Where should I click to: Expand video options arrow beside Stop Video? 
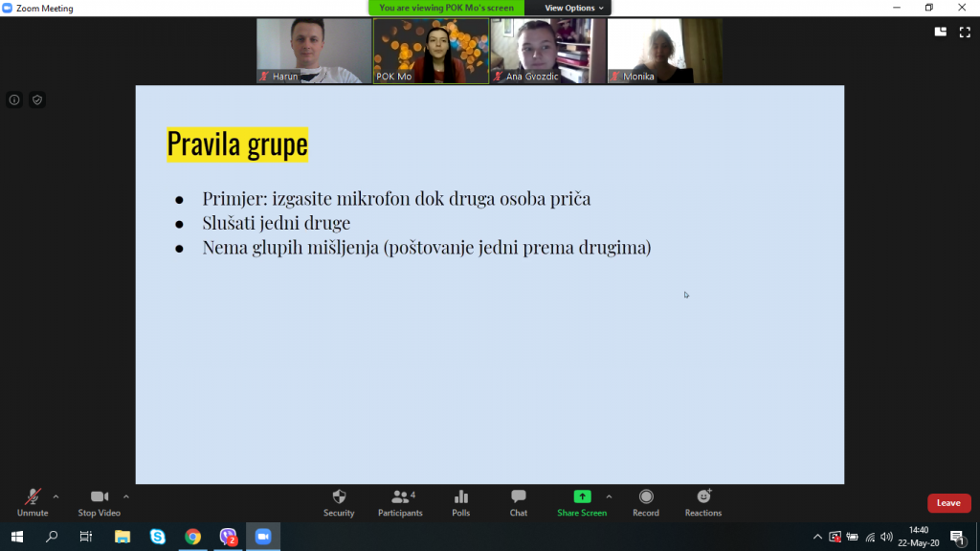[x=126, y=496]
